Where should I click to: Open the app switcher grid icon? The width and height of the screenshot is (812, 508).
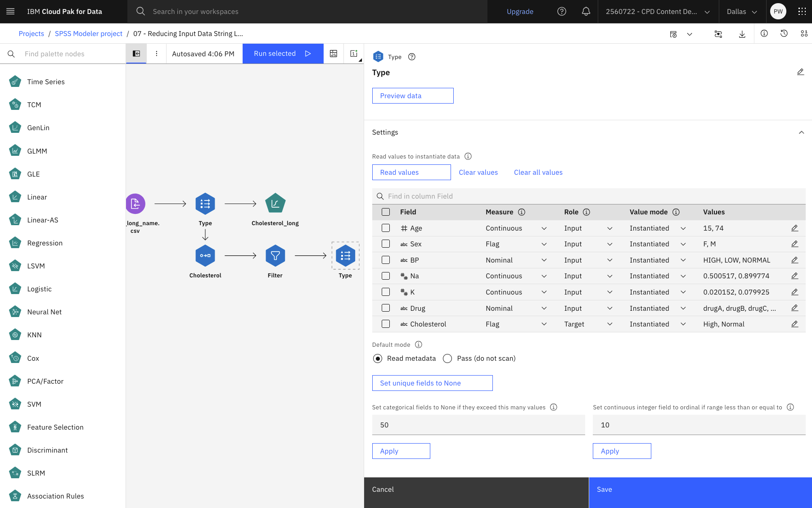pyautogui.click(x=802, y=12)
